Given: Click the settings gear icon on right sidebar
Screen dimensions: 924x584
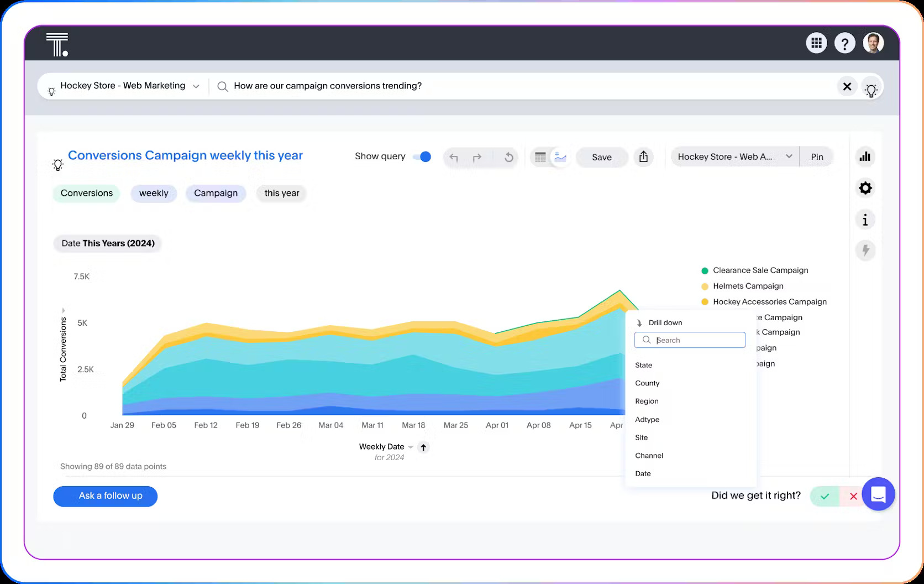Looking at the screenshot, I should 865,188.
